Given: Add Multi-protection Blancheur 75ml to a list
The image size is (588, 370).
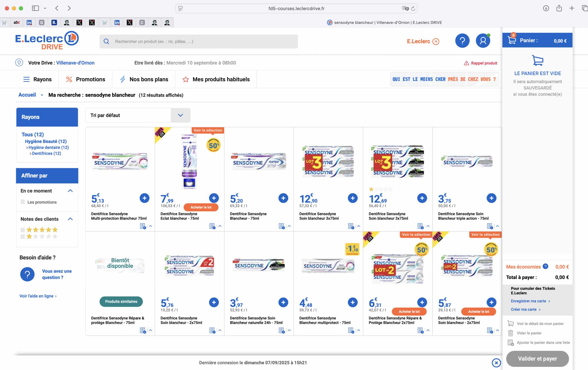Looking at the screenshot, I should tap(143, 226).
